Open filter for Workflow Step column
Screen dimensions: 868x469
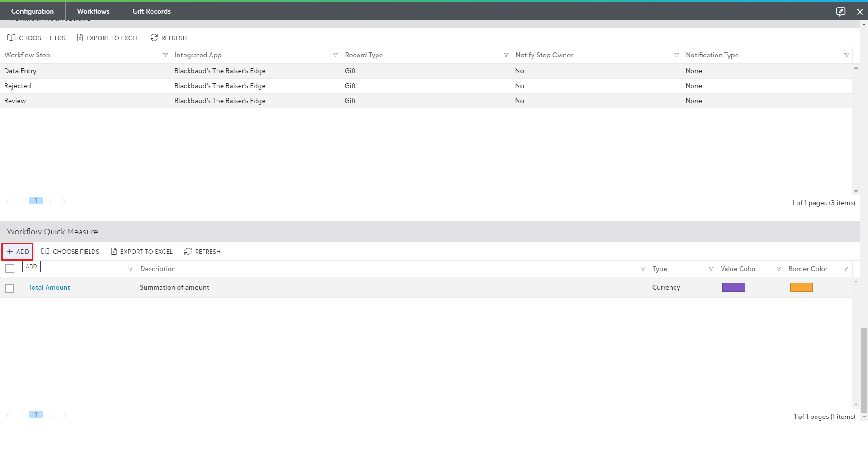[165, 55]
